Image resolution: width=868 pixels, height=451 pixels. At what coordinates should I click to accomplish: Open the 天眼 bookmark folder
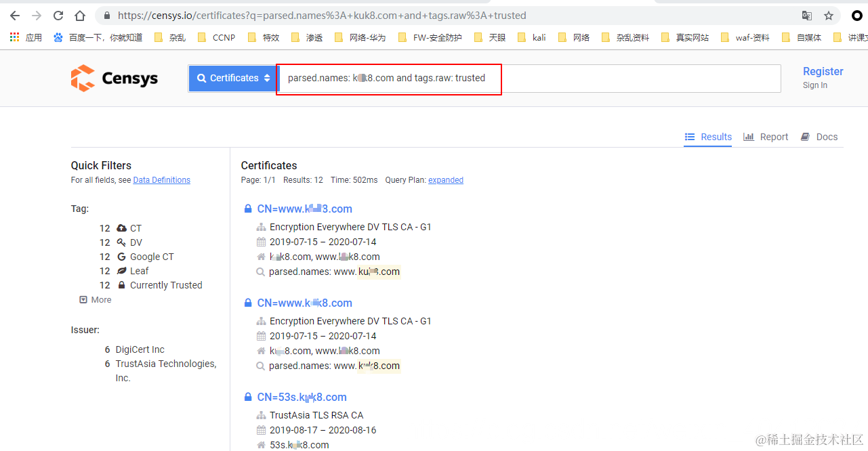pos(490,37)
